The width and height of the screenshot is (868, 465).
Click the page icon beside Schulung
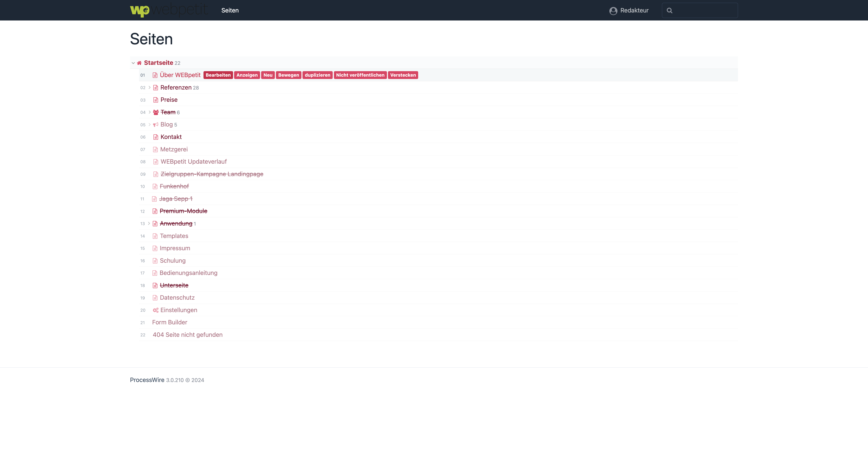tap(155, 261)
